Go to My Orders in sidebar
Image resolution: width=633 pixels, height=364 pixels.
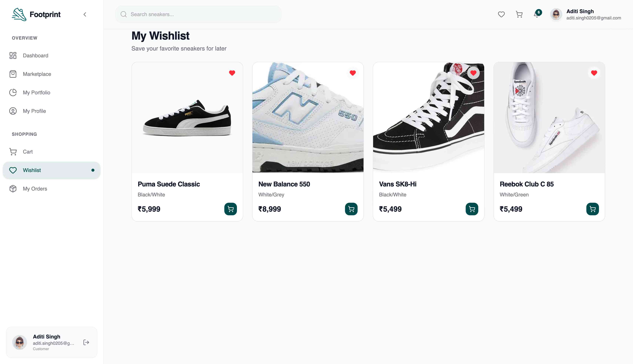51,188
